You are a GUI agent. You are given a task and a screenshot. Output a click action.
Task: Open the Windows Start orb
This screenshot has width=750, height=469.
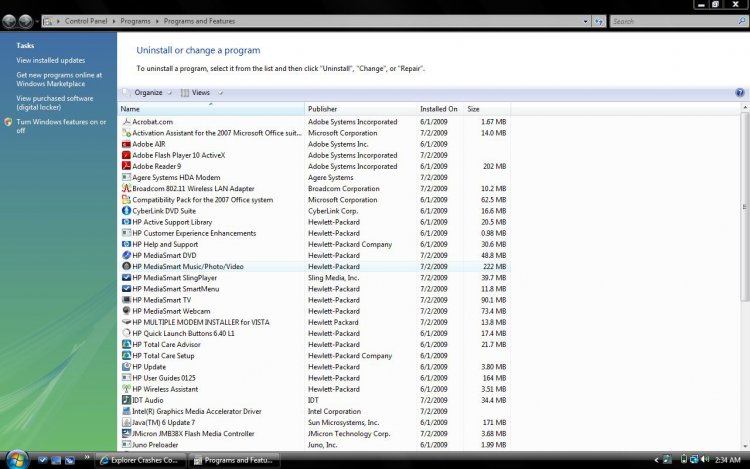click(17, 460)
